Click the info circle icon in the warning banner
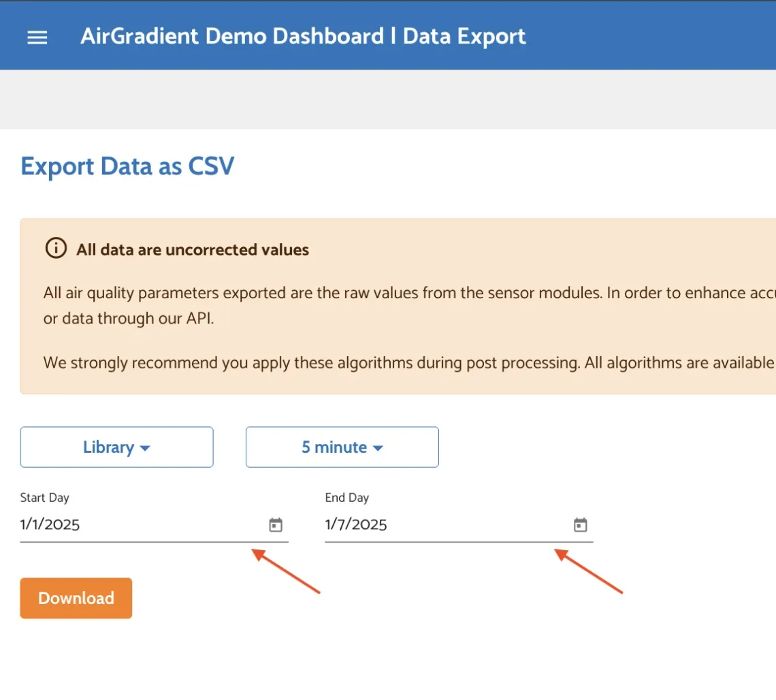The width and height of the screenshot is (776, 700). pos(56,248)
